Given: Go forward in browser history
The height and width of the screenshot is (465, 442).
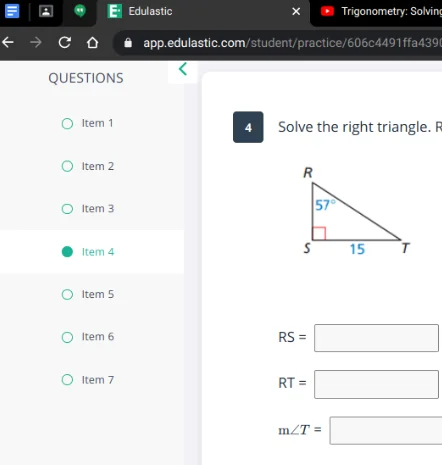Looking at the screenshot, I should pos(36,42).
